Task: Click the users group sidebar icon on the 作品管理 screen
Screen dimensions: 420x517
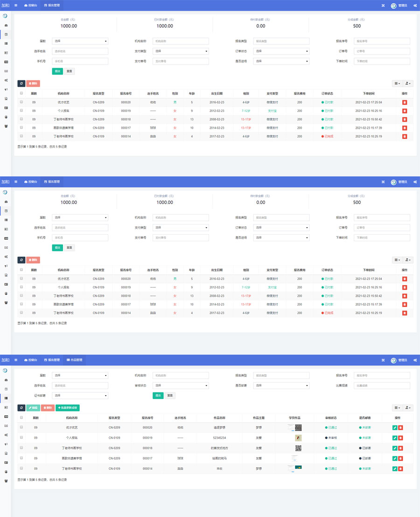Action: 6,481
